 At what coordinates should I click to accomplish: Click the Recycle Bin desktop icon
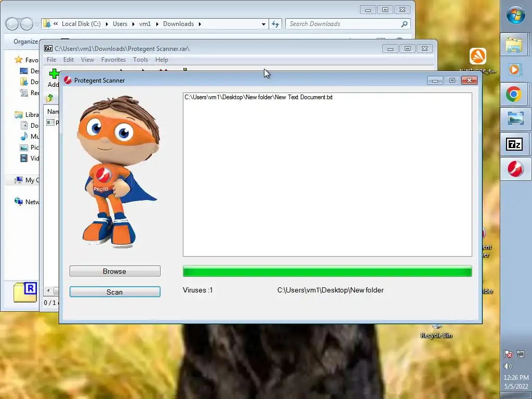pos(436,331)
